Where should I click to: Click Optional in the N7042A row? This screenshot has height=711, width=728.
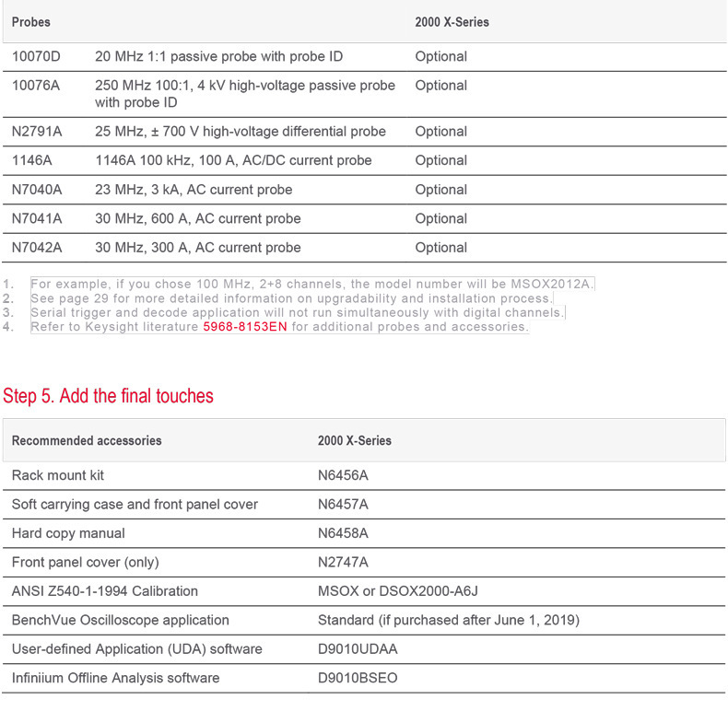click(441, 248)
